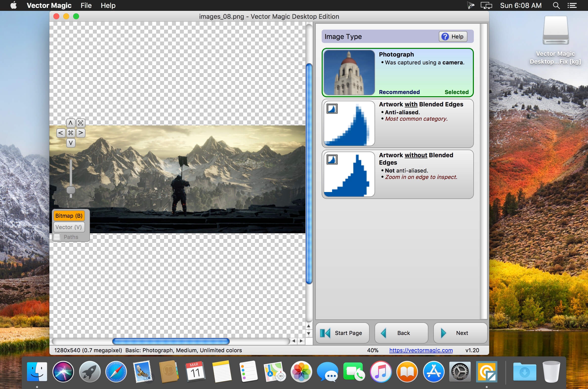Screen dimensions: 588x389
Task: Open the Help menu in the menu bar
Action: [x=108, y=5]
